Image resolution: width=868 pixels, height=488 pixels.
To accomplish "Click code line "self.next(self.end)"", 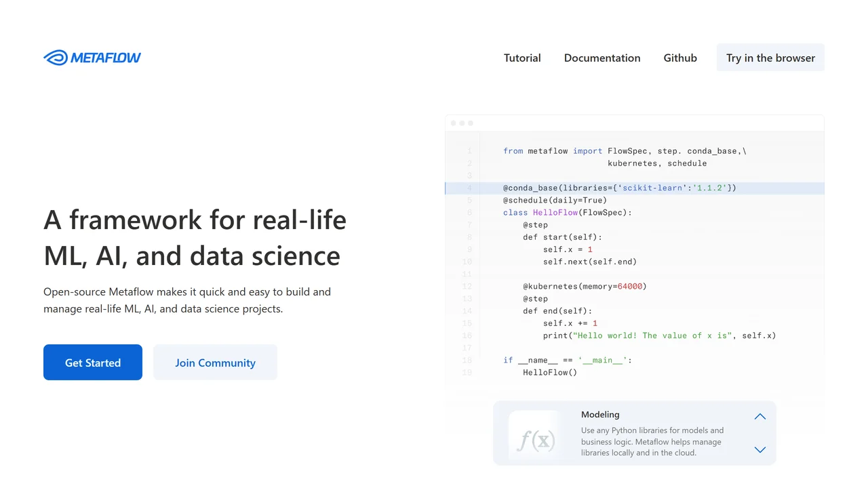I will click(590, 262).
